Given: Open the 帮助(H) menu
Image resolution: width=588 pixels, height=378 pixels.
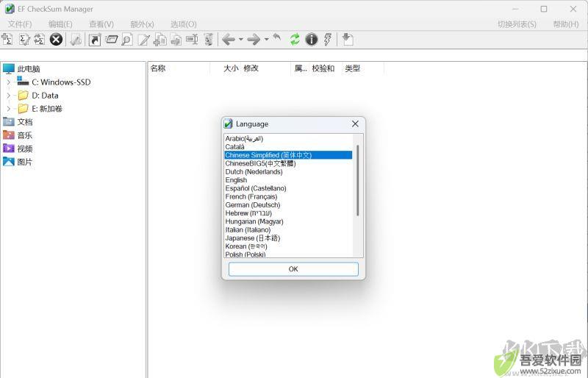Looking at the screenshot, I should coord(566,24).
